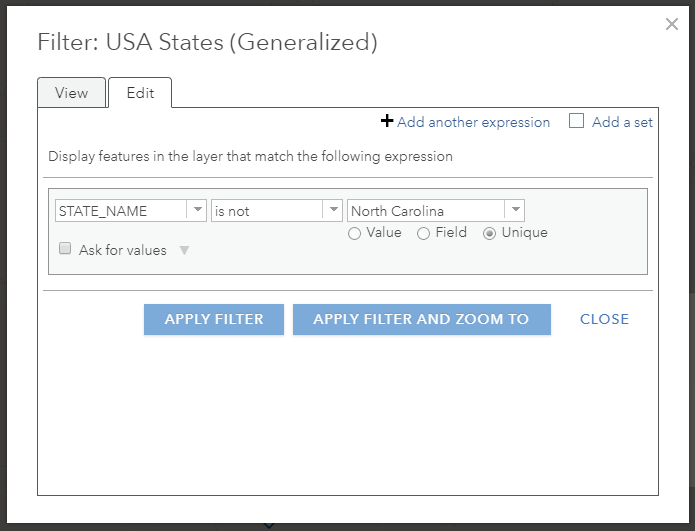Select the Unique radio button

(x=490, y=233)
